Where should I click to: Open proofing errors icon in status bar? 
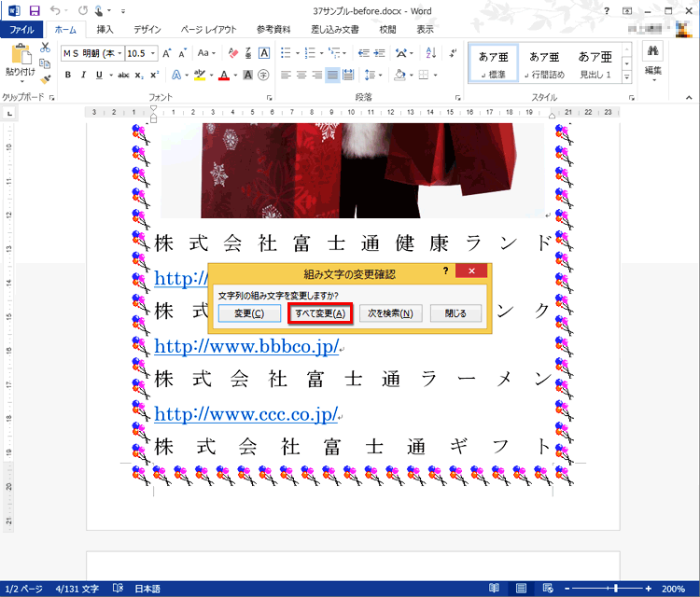click(118, 588)
